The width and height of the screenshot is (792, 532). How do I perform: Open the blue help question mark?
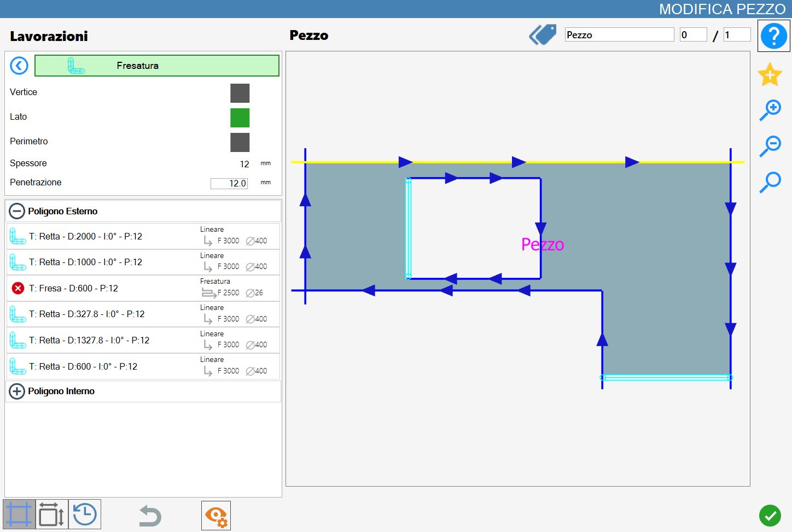click(773, 36)
